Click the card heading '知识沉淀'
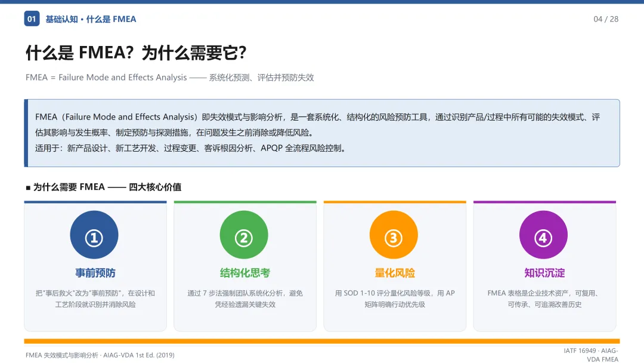 (x=544, y=273)
